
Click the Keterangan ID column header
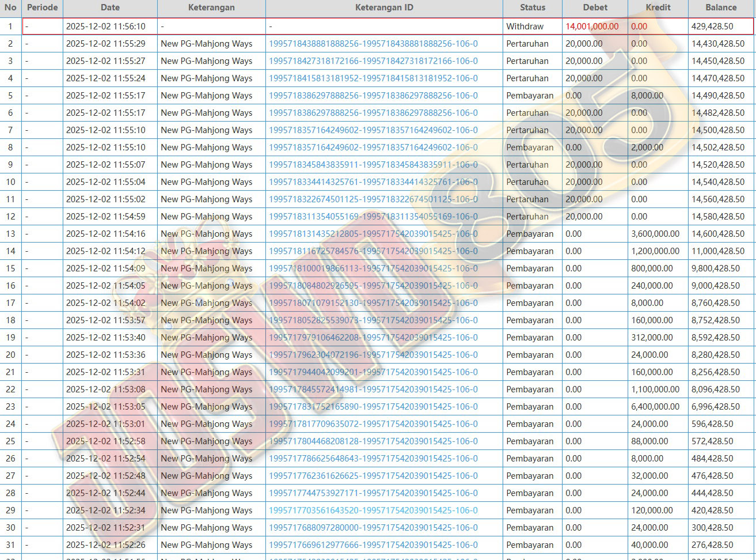pos(384,7)
